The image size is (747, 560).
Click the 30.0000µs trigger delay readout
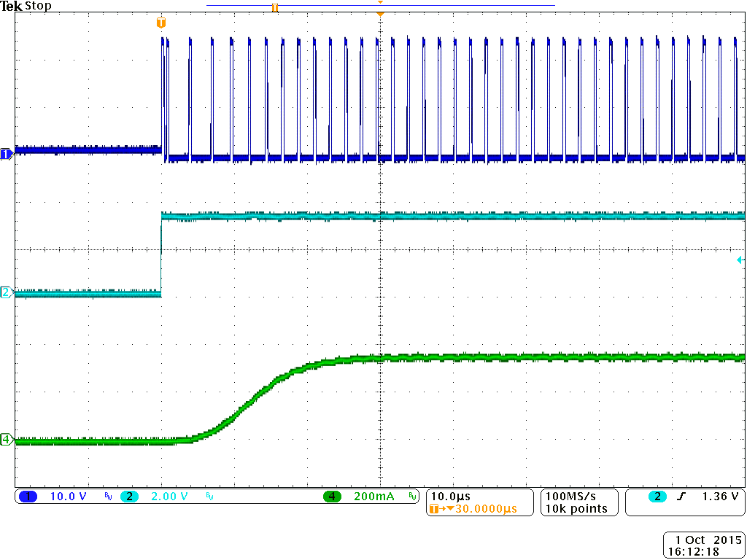click(x=481, y=509)
